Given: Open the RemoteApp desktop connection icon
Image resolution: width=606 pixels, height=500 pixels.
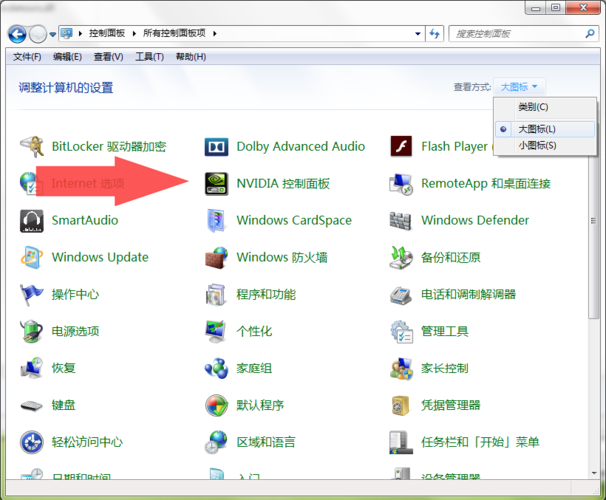Looking at the screenshot, I should [x=401, y=184].
